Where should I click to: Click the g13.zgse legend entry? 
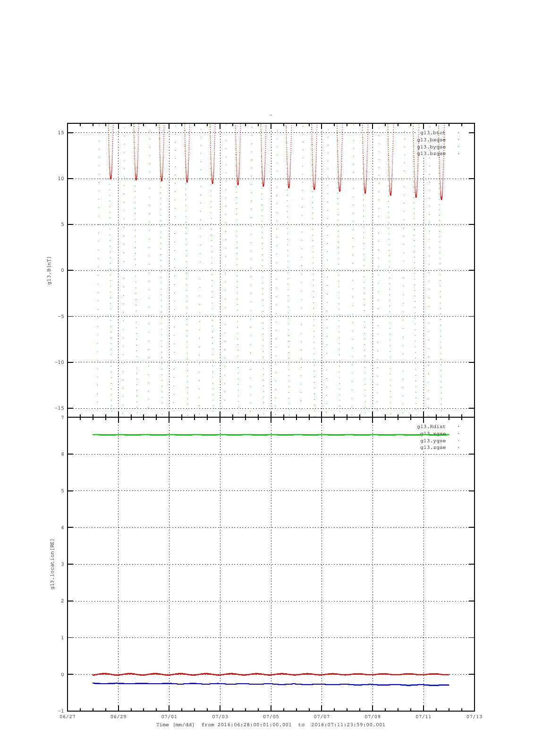pos(432,447)
